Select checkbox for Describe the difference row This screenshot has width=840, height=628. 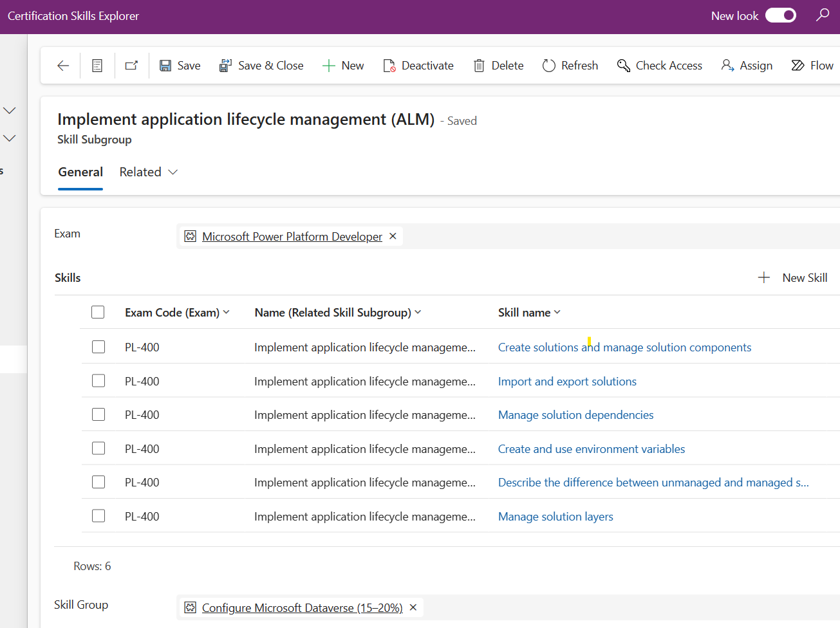click(98, 482)
